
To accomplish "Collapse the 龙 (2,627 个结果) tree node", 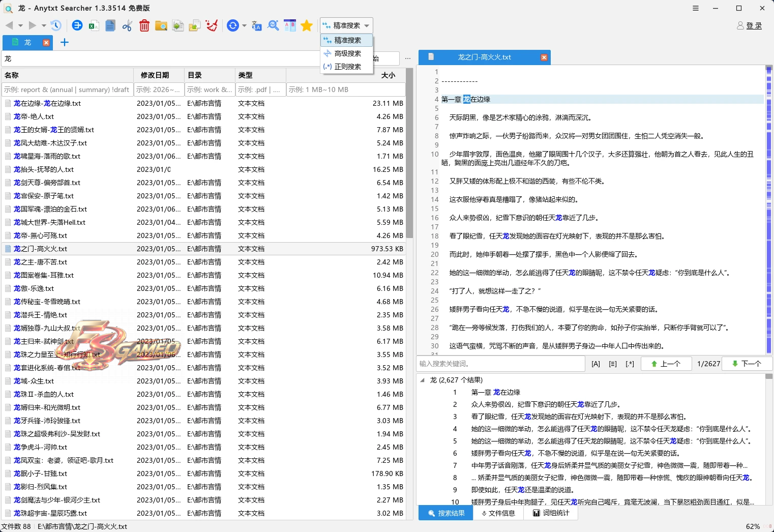I will coord(422,380).
